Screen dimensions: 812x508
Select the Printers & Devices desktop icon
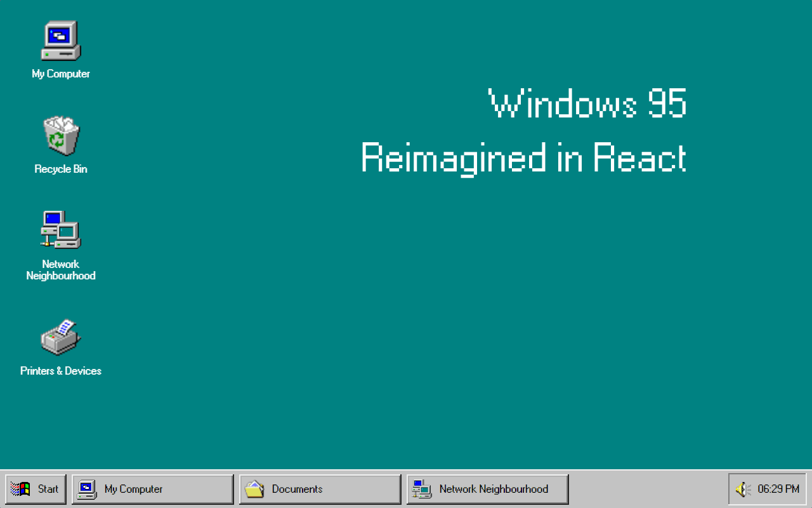pyautogui.click(x=61, y=337)
